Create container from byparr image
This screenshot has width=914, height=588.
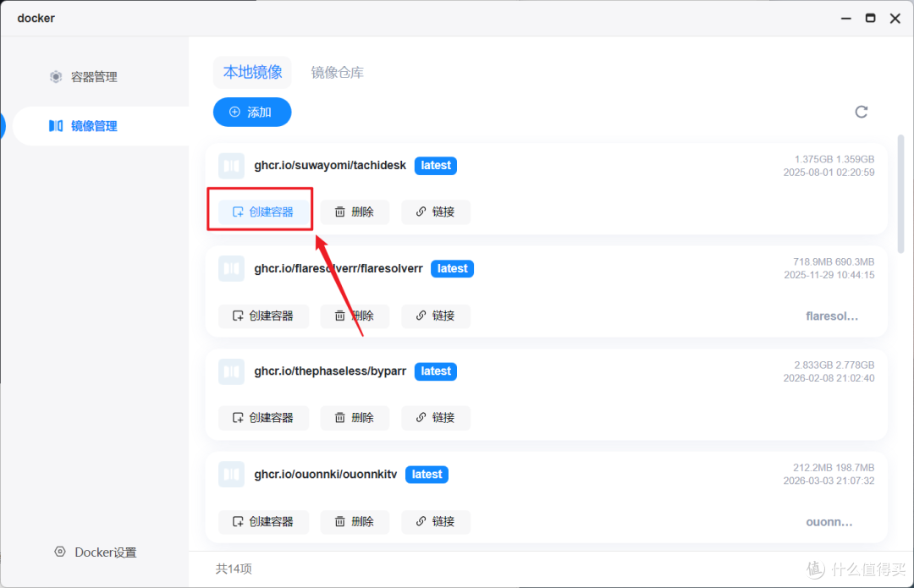tap(263, 418)
